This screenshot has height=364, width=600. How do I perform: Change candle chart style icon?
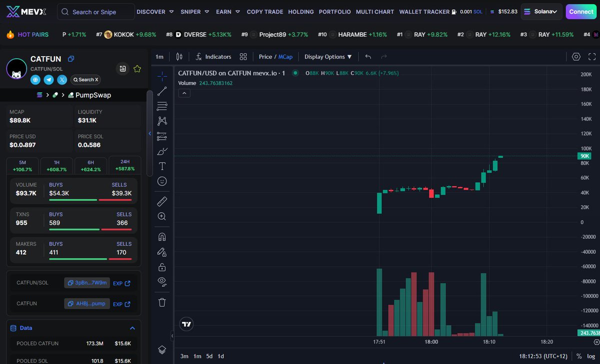click(x=179, y=57)
